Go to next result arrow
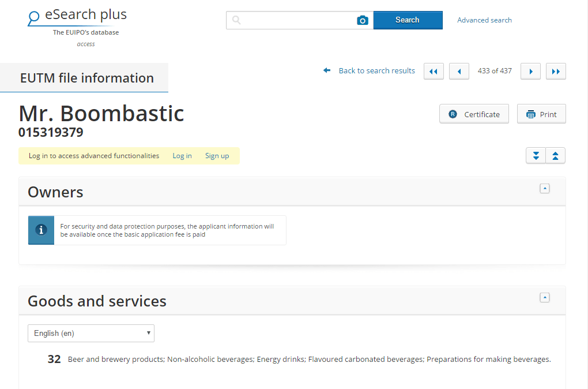Screen dimensions: 588x389 [530, 72]
